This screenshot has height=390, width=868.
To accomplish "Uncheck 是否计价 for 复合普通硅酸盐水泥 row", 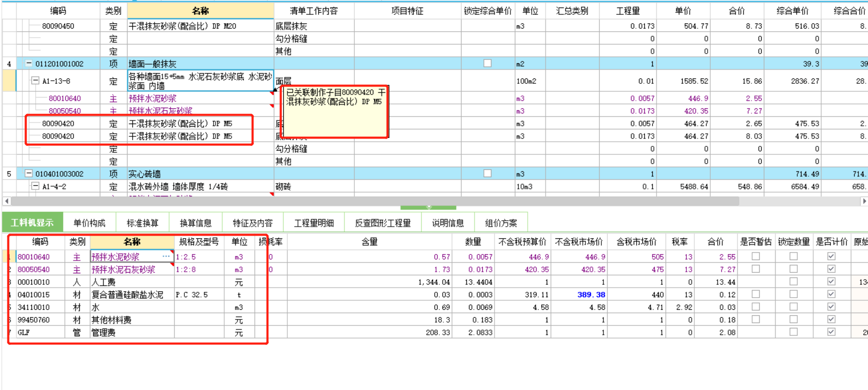I will coord(831,294).
